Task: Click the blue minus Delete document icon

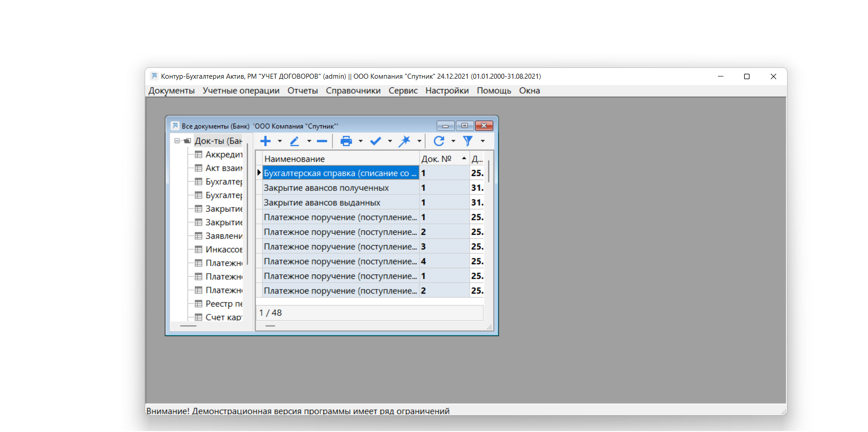Action: [322, 141]
